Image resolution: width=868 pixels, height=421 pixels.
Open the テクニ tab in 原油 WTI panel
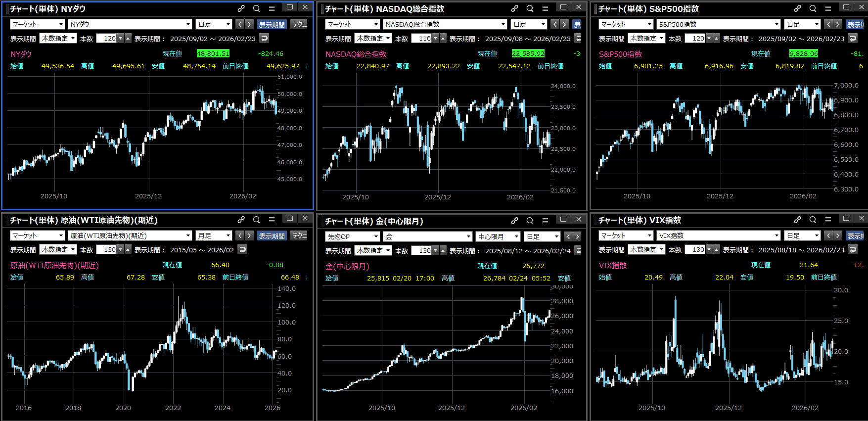(299, 236)
